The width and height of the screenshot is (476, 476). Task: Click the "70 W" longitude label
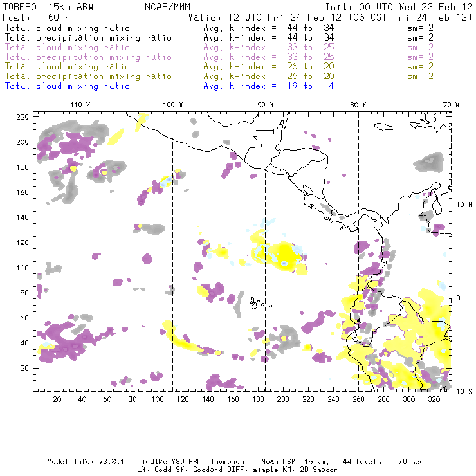[x=451, y=105]
